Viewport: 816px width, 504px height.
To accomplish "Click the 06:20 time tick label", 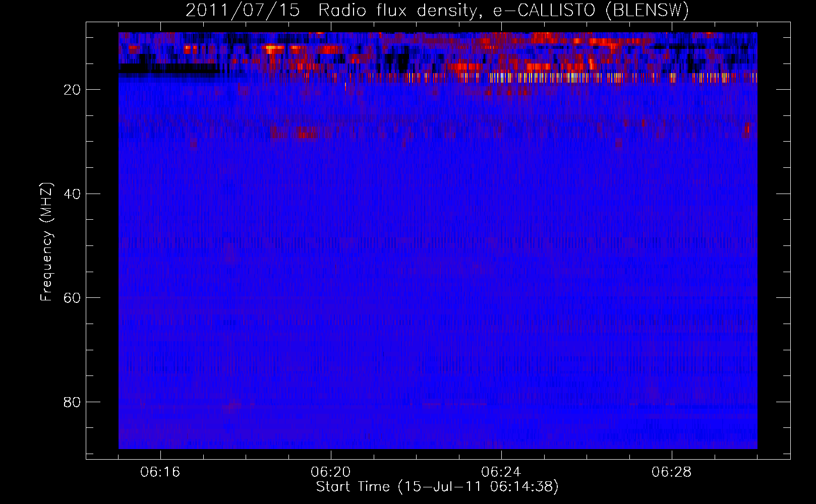I will pos(331,472).
